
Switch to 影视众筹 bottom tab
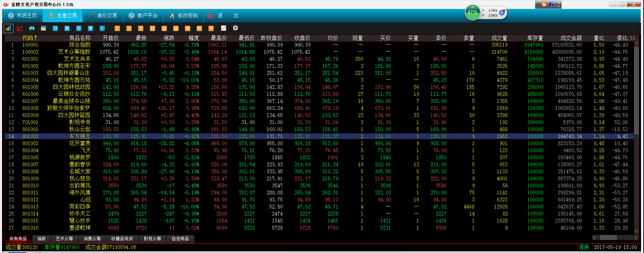152,239
